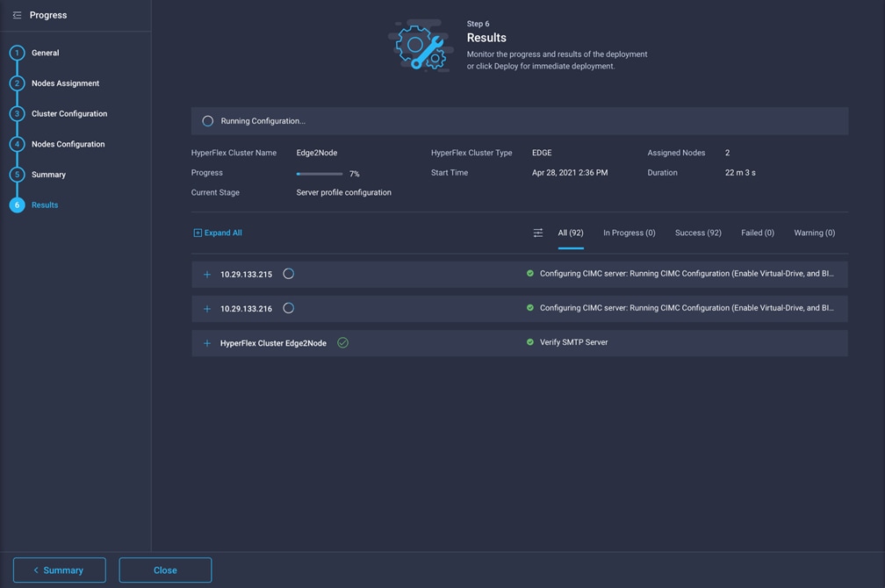Click the Edge2Node cluster name value

(317, 153)
